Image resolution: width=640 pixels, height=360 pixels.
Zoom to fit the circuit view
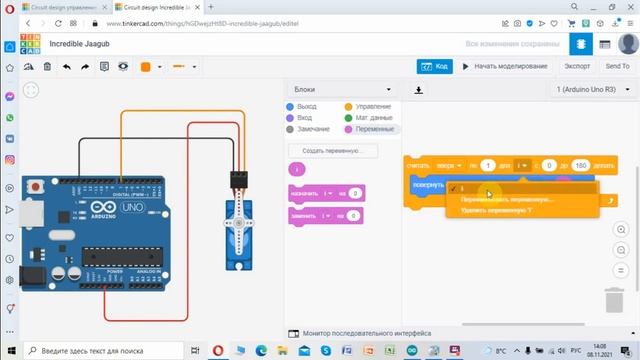(x=31, y=90)
